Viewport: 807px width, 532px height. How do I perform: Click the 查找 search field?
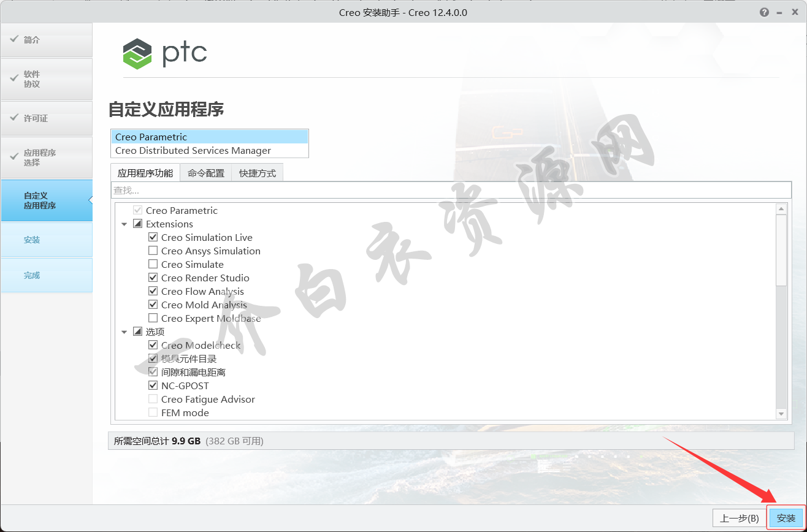pyautogui.click(x=451, y=191)
